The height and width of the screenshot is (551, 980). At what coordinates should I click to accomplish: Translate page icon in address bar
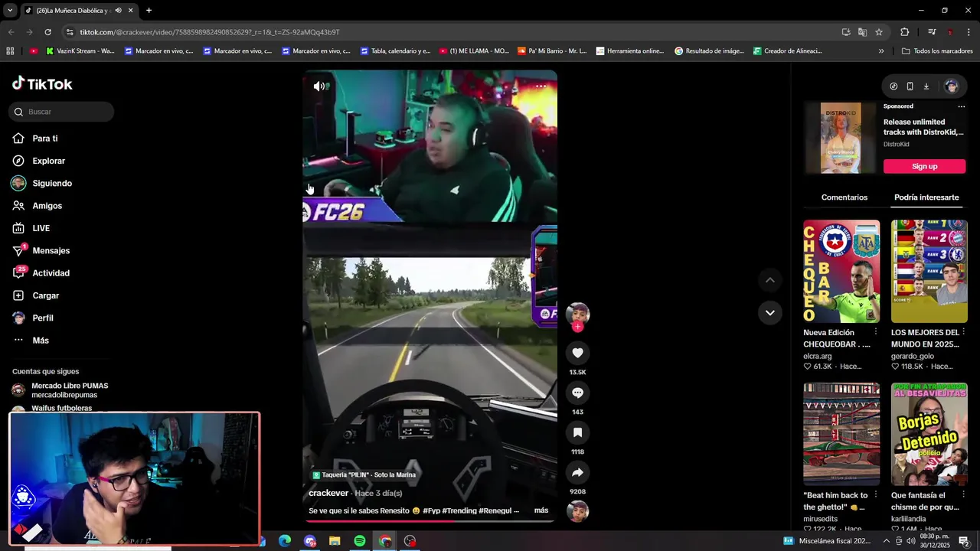tap(862, 32)
